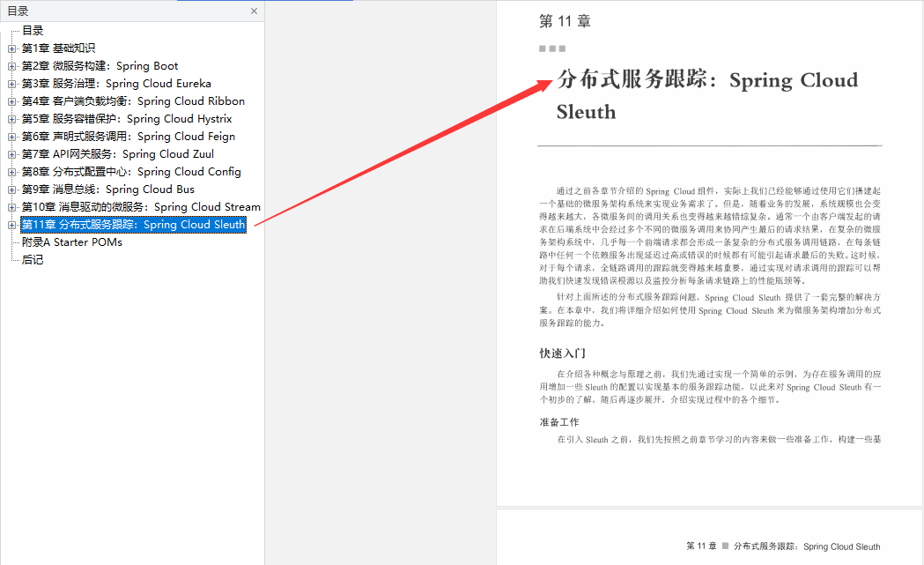The height and width of the screenshot is (565, 924).
Task: Expand 第6章 Spring Cloud Feign node
Action: click(x=11, y=137)
